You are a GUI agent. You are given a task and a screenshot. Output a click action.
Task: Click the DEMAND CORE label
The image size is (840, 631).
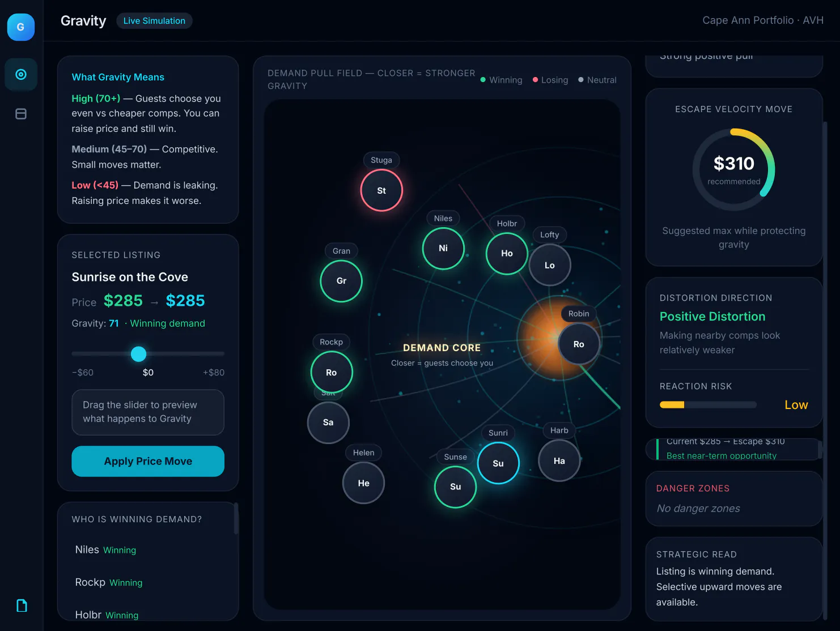coord(442,348)
